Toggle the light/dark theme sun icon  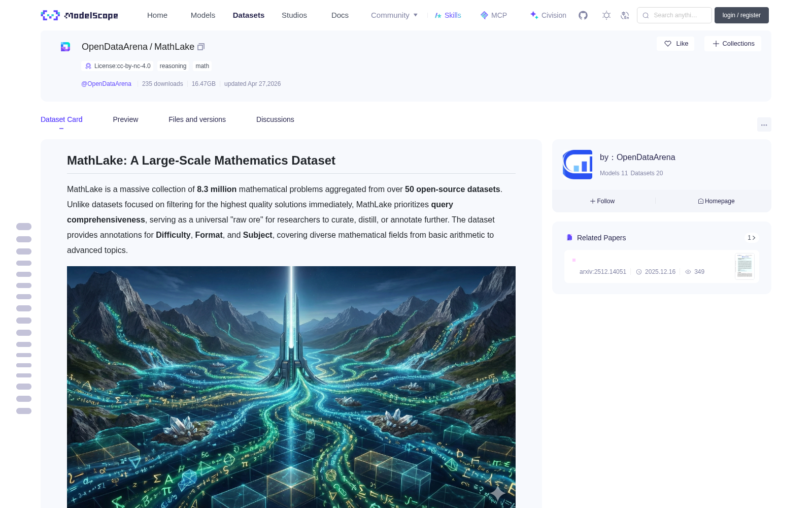pyautogui.click(x=606, y=15)
